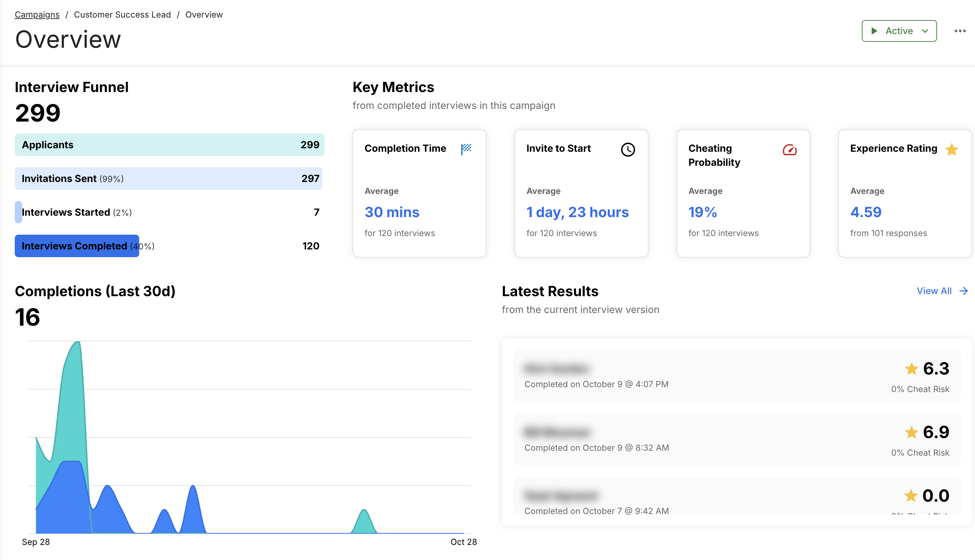Click the star beside the 6.3 score
975x560 pixels.
(911, 369)
